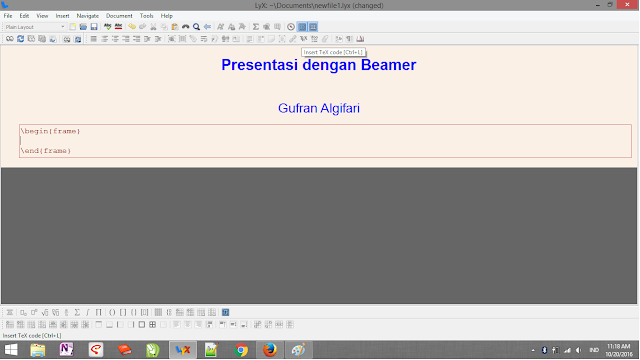Click the Update output refresh icon

point(20,39)
